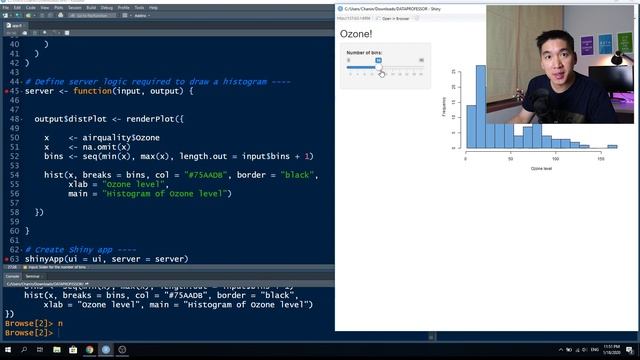
Task: Click the RStudio taskbar icon
Action: [x=106, y=350]
